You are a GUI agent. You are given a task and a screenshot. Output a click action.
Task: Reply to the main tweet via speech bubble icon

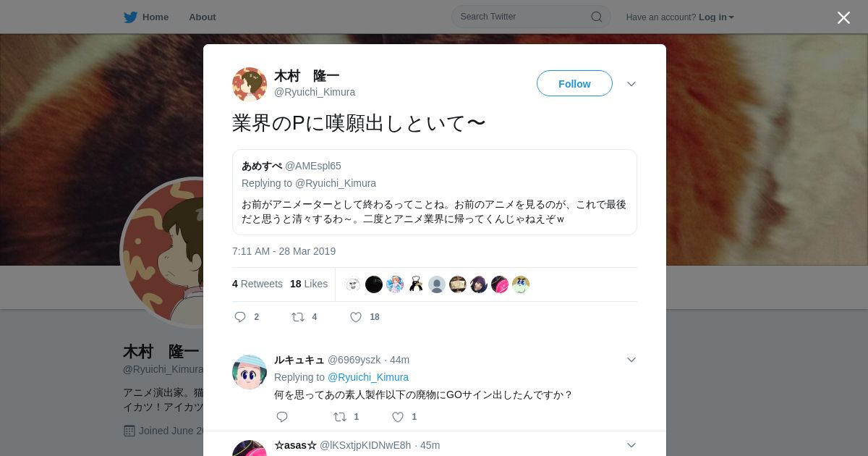tap(241, 317)
